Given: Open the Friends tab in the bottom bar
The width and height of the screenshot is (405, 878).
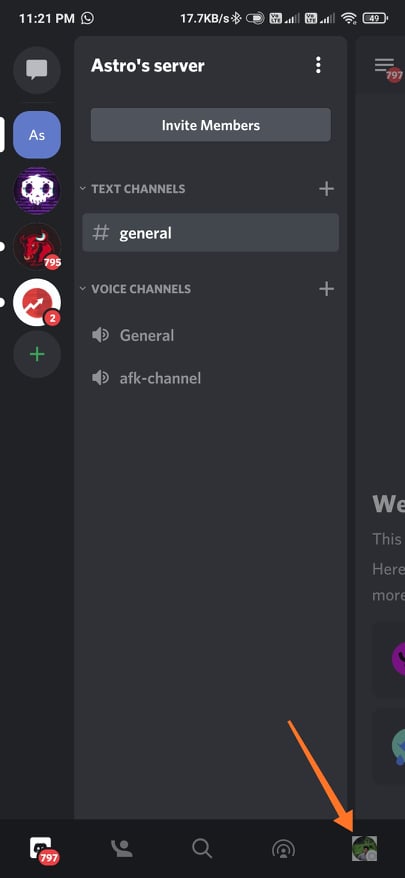Looking at the screenshot, I should click(x=122, y=849).
